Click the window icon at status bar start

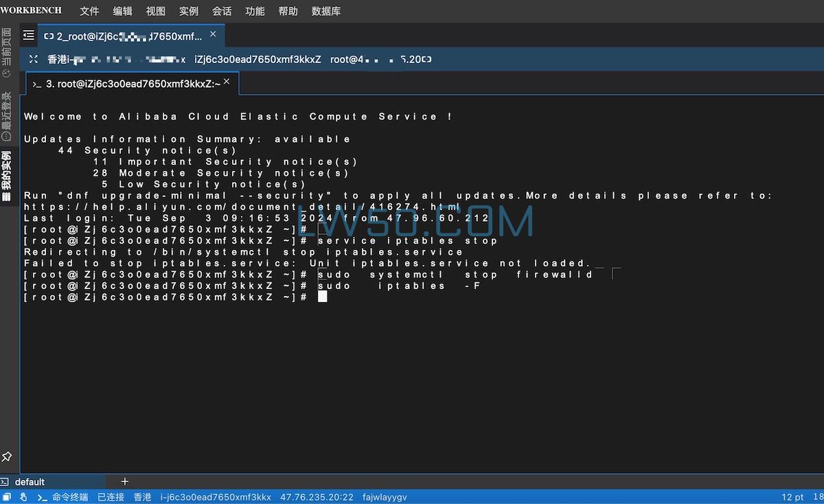pos(7,497)
